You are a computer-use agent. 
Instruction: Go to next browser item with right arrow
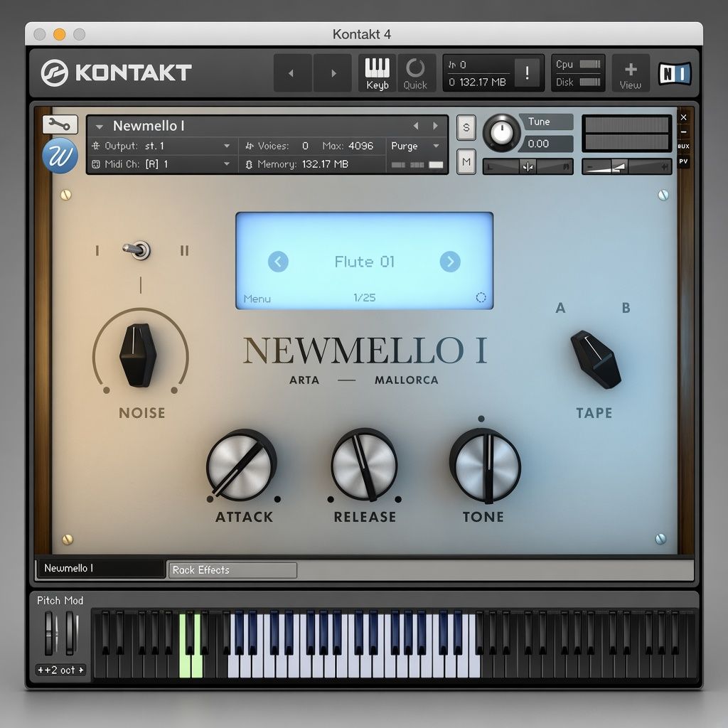(x=333, y=73)
